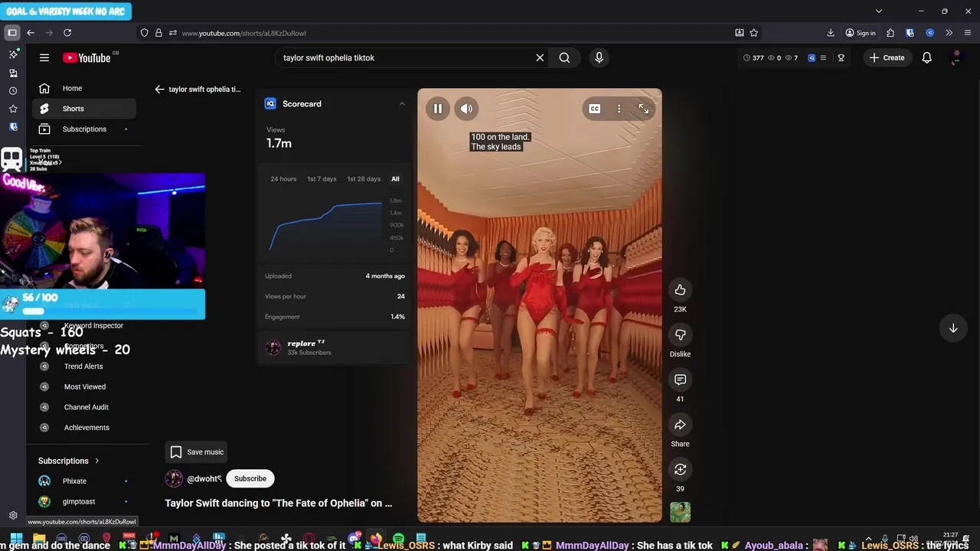Open the YouTube guide hamburger menu
The height and width of the screenshot is (551, 980).
(x=44, y=57)
